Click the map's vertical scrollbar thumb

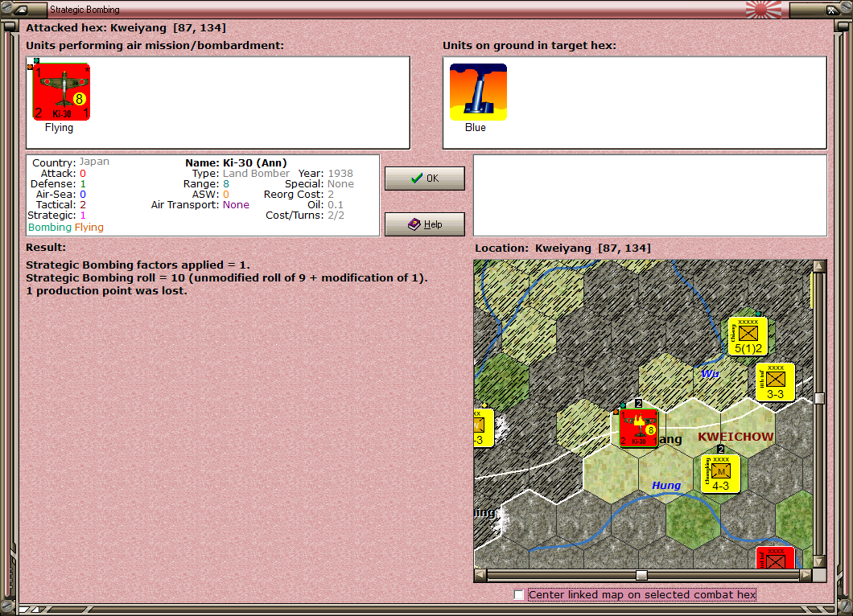tap(819, 399)
